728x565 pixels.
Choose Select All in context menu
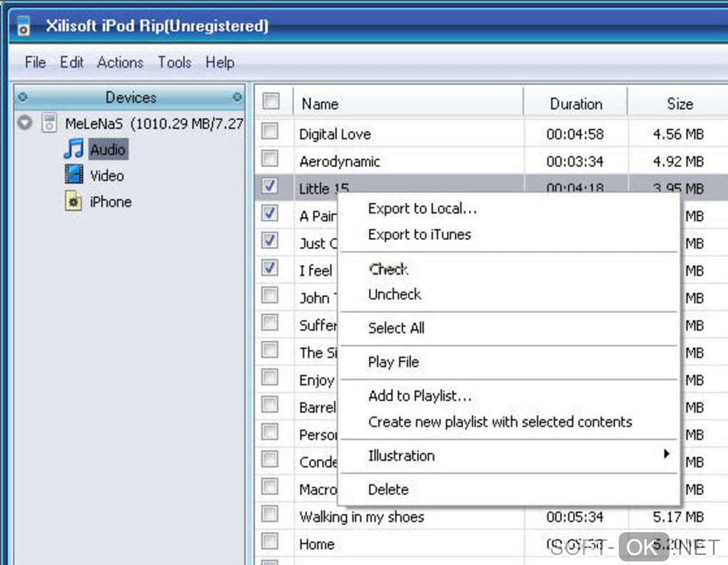tap(396, 328)
